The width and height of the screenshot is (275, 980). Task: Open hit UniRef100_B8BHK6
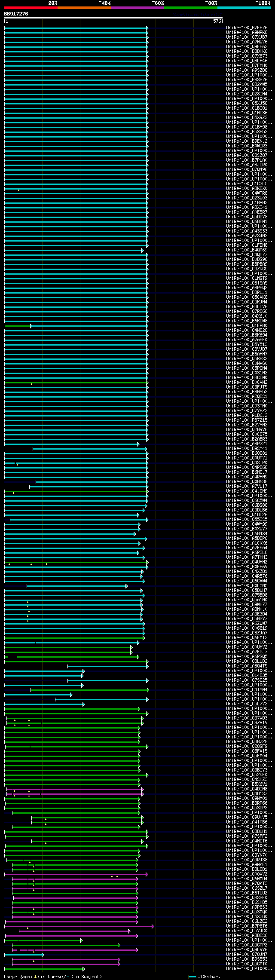247,51
